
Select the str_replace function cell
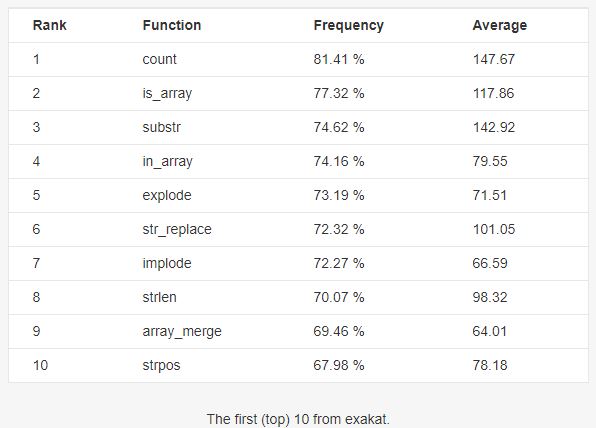coord(177,230)
